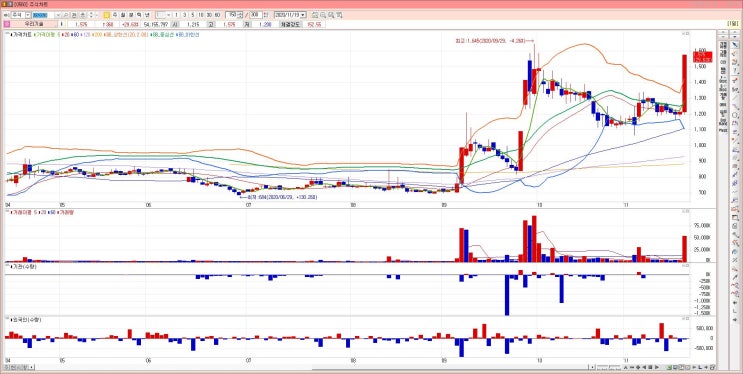The width and height of the screenshot is (743, 374).
Task: Select the 3 interval button
Action: [x=184, y=15]
